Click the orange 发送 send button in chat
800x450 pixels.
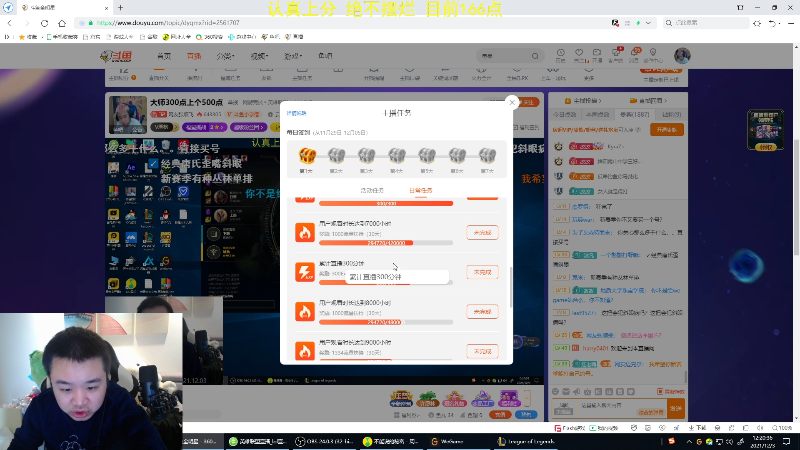676,409
